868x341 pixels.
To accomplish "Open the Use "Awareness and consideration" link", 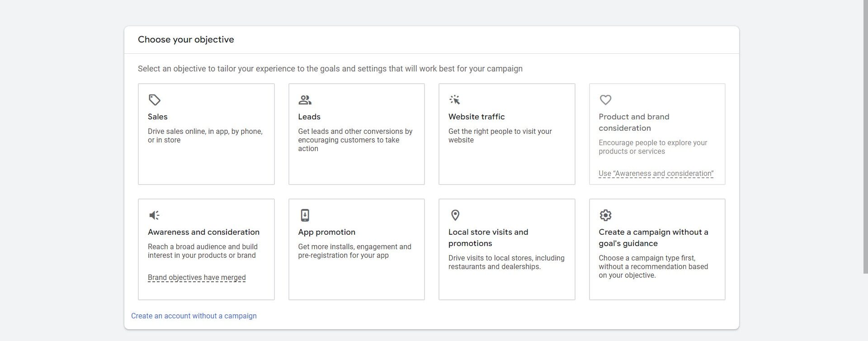I will click(656, 174).
